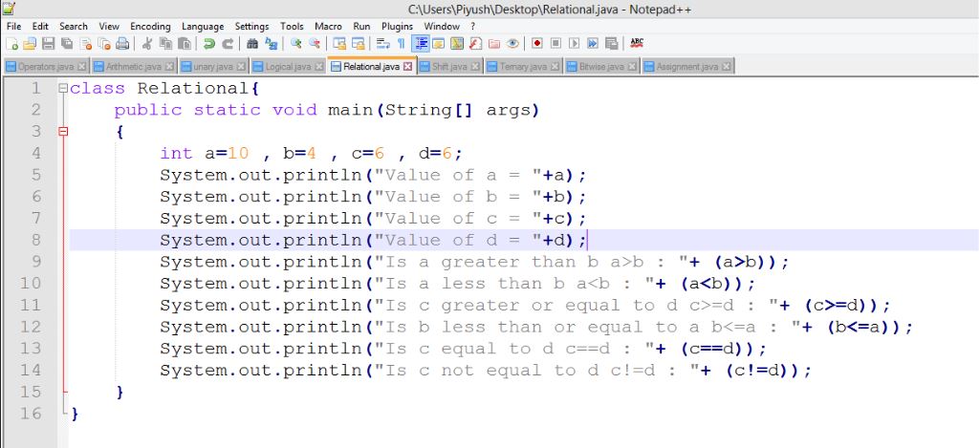Switch to the Assignment.java tab

[x=687, y=66]
